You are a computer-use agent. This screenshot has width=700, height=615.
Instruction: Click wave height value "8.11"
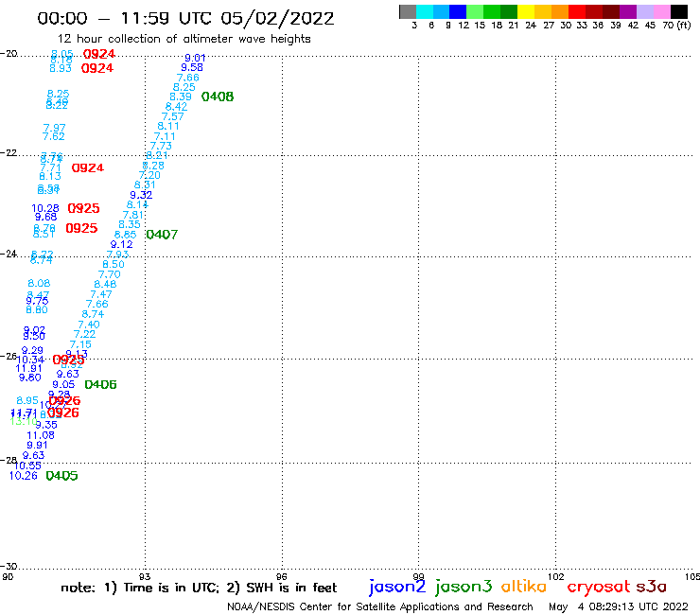pos(168,127)
